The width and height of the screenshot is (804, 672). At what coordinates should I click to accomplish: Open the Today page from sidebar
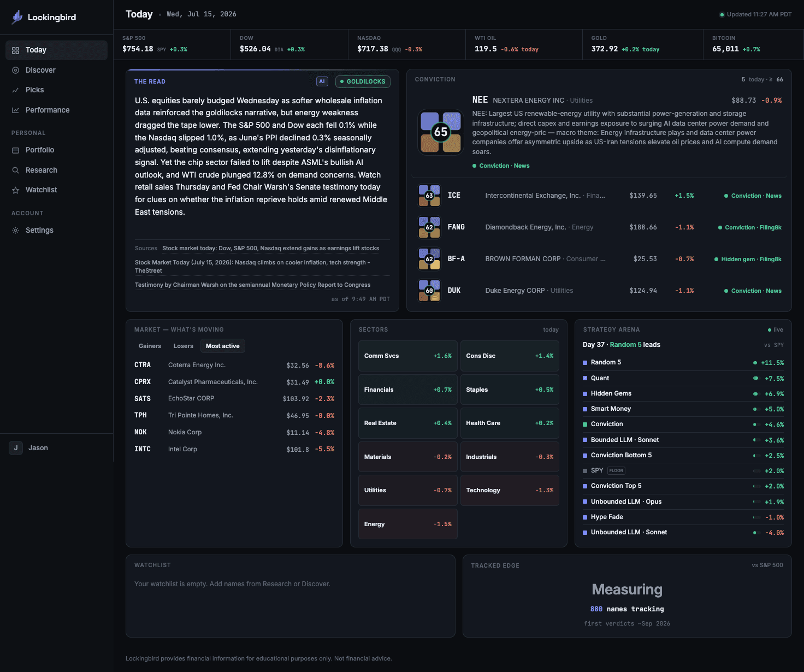[56, 50]
